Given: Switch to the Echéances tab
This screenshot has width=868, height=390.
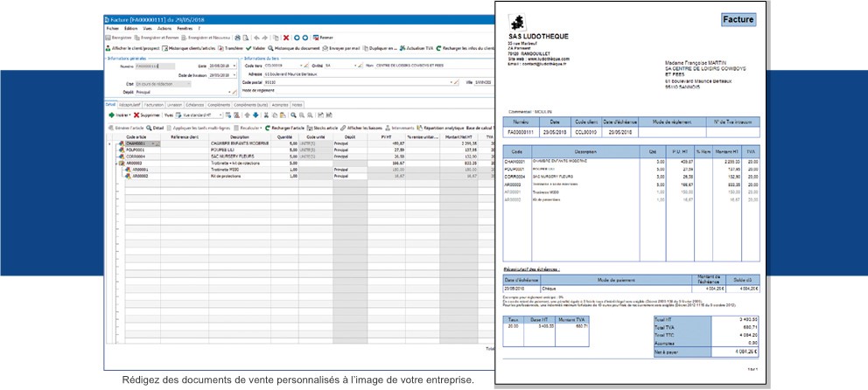Looking at the screenshot, I should tap(197, 104).
